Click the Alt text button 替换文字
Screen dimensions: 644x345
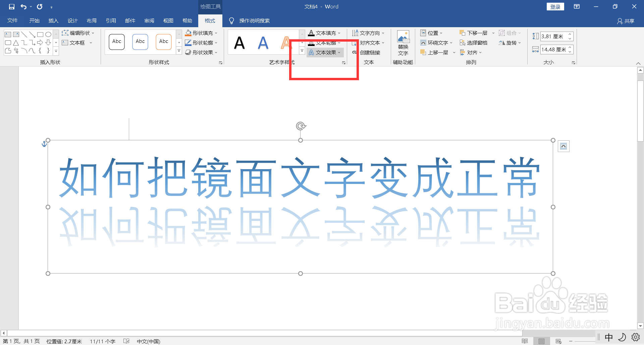tap(403, 43)
